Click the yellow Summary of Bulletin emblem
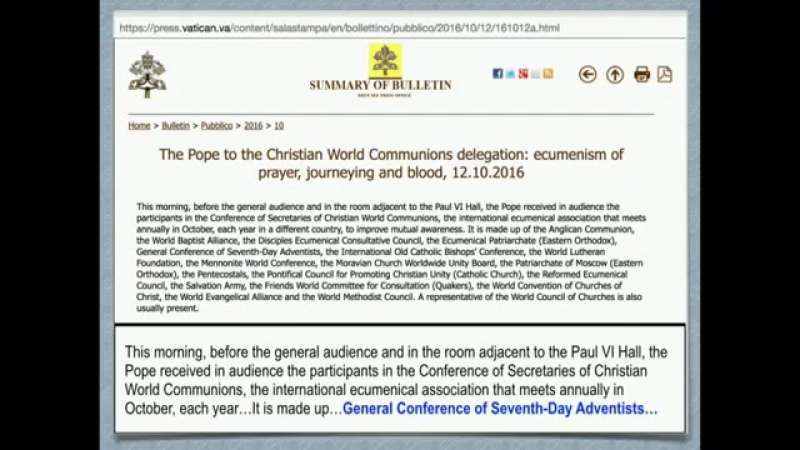This screenshot has height=450, width=800. (385, 61)
